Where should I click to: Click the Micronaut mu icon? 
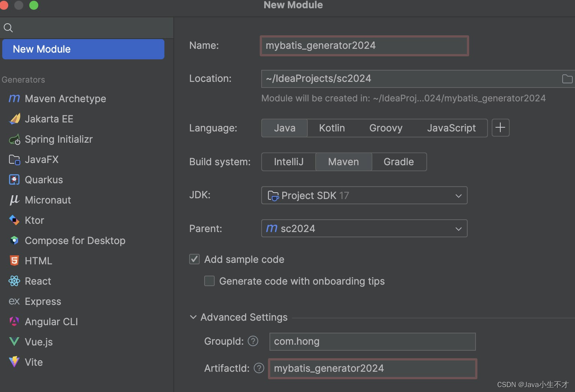14,200
